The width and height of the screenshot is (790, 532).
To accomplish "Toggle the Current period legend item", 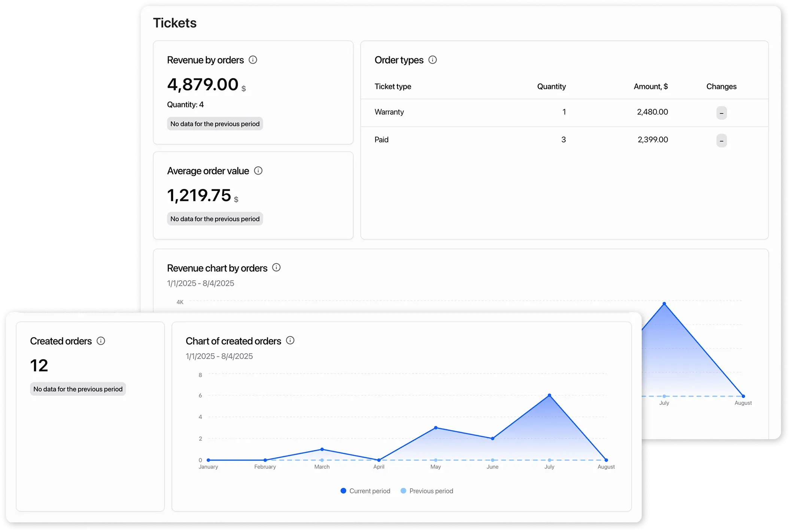I will coord(365,491).
